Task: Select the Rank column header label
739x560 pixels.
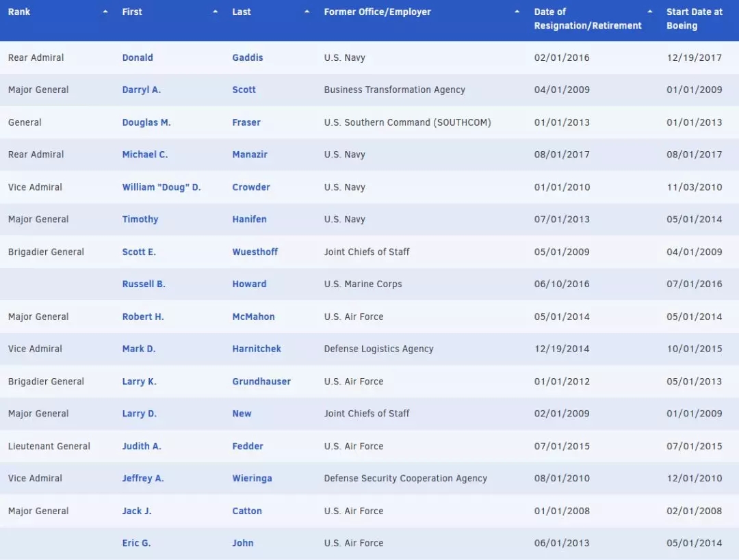Action: [x=19, y=12]
